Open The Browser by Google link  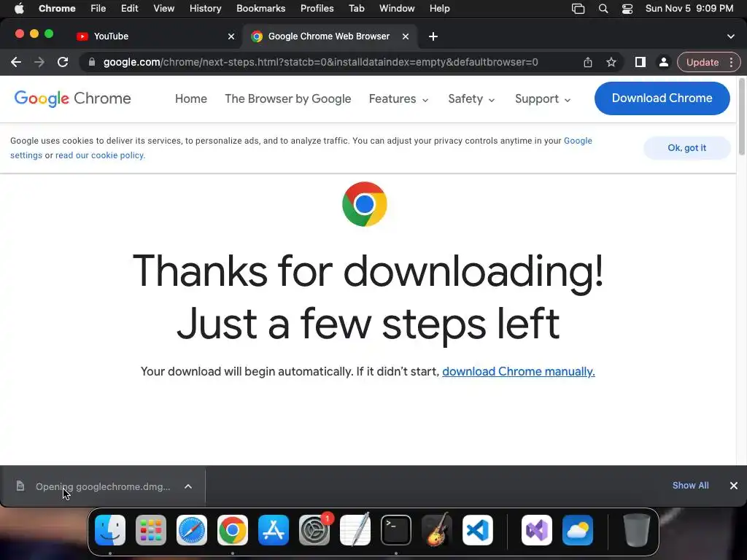pos(287,98)
